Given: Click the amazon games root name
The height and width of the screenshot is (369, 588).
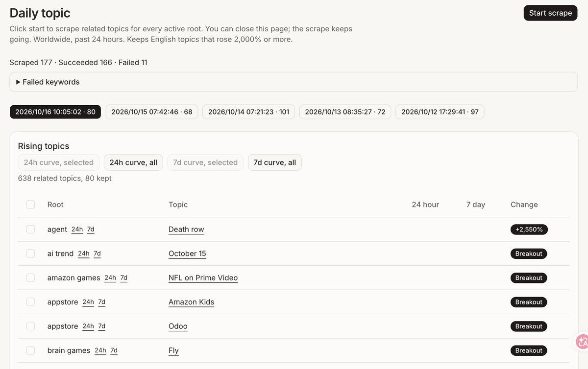Looking at the screenshot, I should tap(73, 277).
